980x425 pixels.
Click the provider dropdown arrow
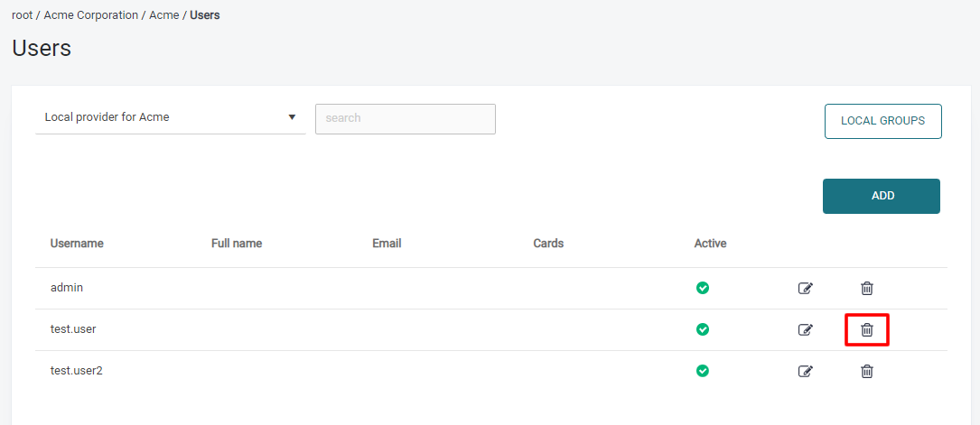(x=292, y=117)
